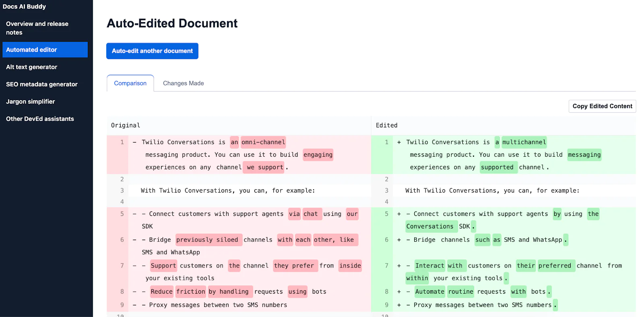Click highlighted 'via' in original line 5
Viewport: 644px width, 317px height.
pyautogui.click(x=294, y=214)
